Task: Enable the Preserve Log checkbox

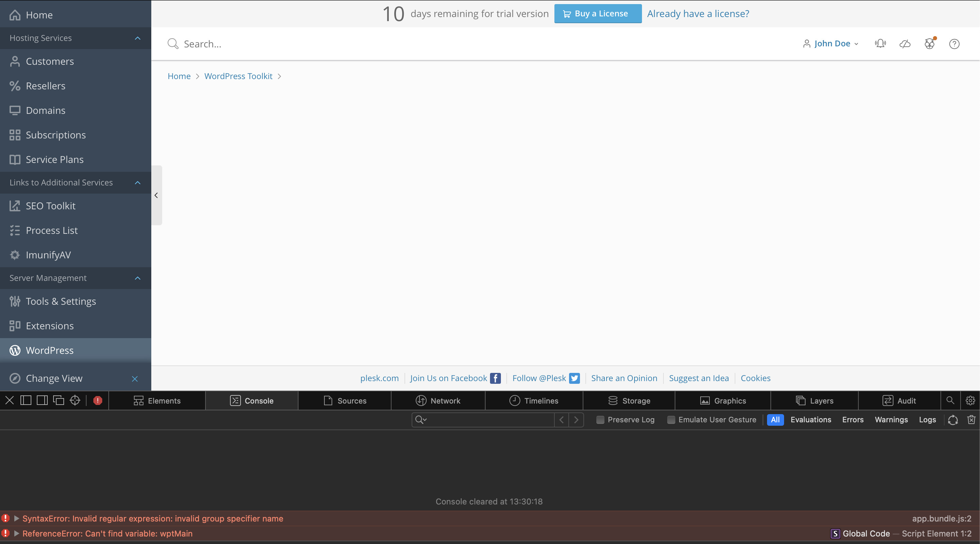Action: (x=600, y=420)
